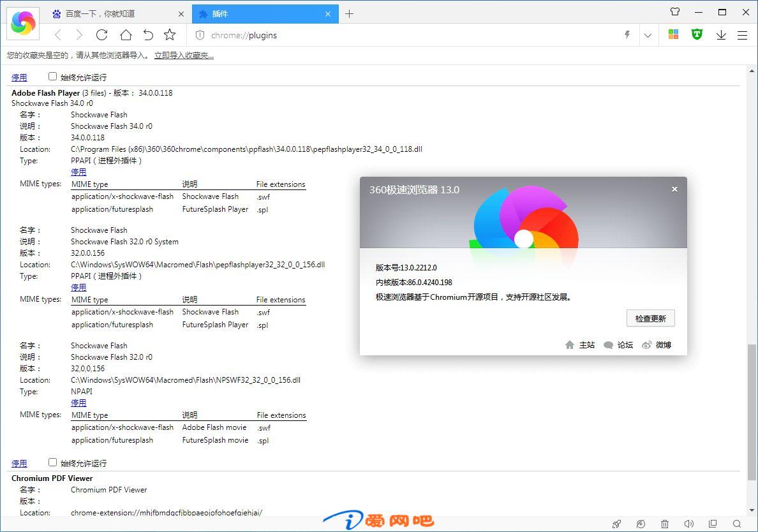Click the green ad-block shield icon
The image size is (758, 532).
697,34
